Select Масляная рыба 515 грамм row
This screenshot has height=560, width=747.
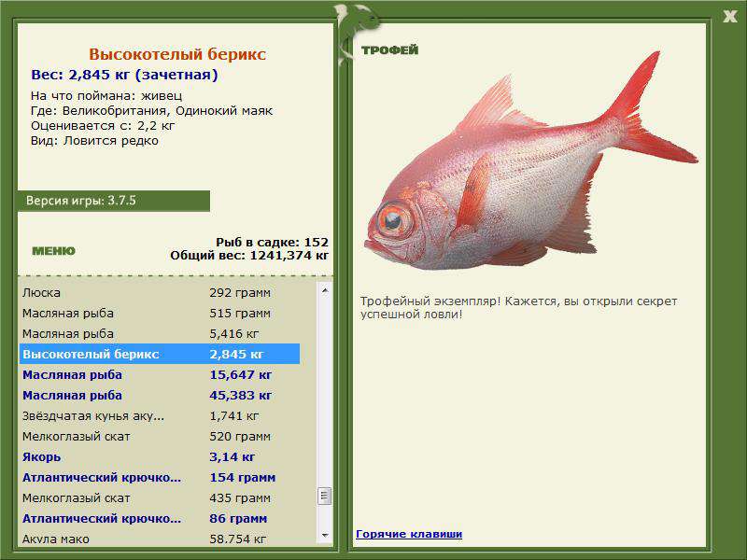coord(160,314)
